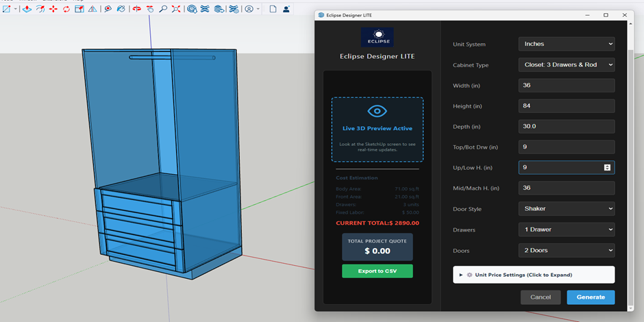Click the Mid/Mach H. (in) field

pyautogui.click(x=567, y=188)
